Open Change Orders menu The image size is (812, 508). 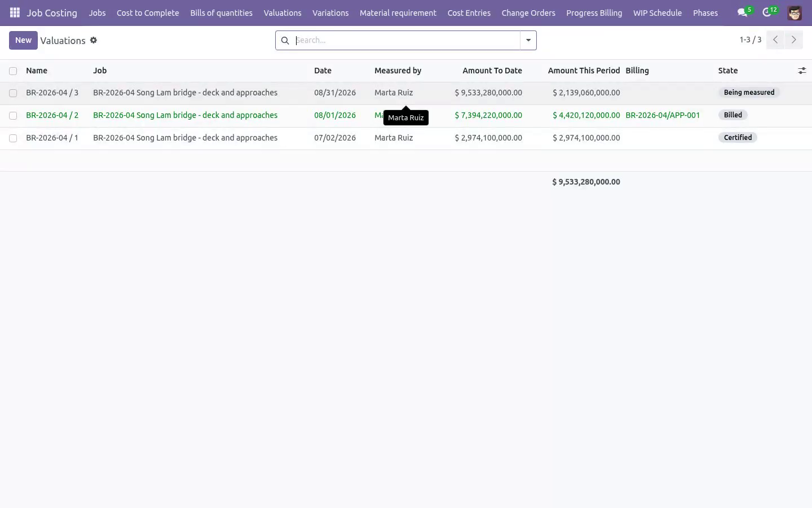(x=528, y=12)
